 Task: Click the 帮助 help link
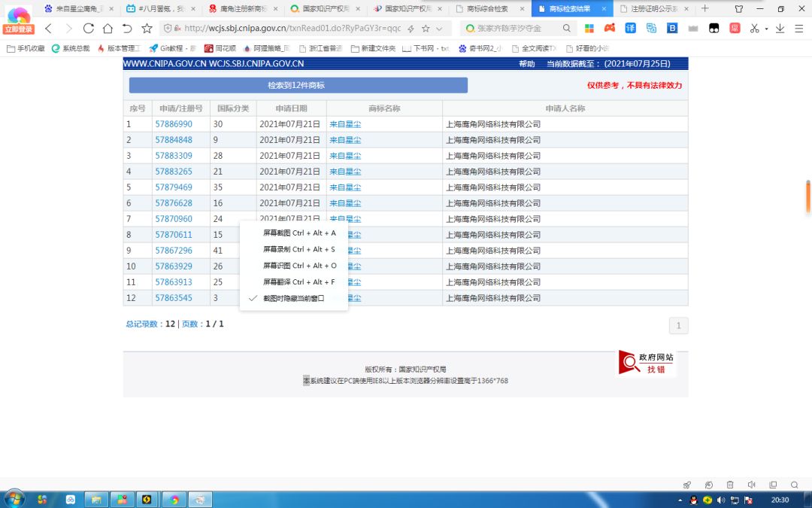pyautogui.click(x=526, y=64)
